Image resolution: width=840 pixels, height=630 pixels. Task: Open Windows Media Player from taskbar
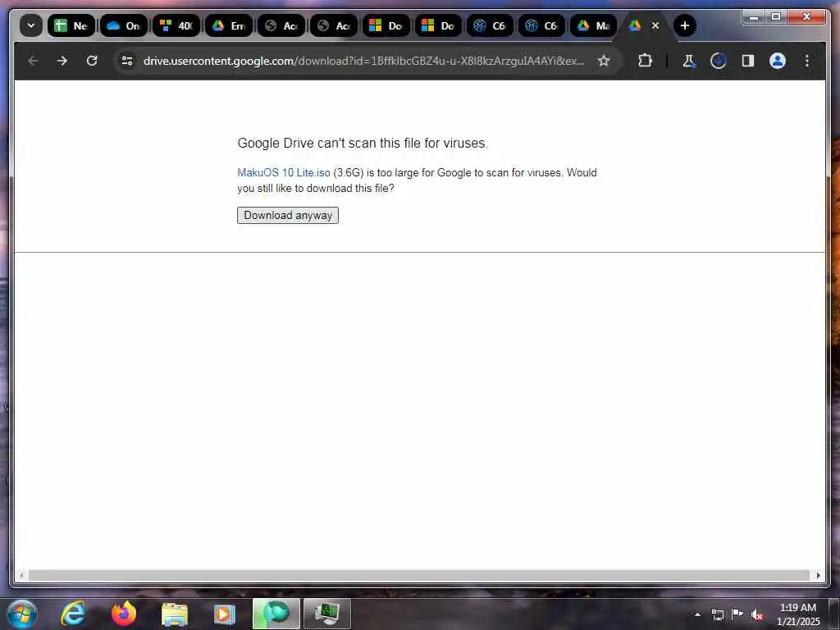(x=225, y=614)
